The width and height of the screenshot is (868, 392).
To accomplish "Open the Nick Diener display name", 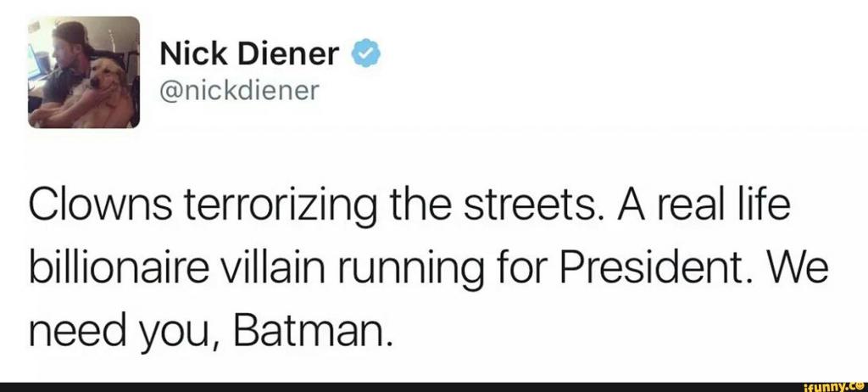I will (251, 55).
